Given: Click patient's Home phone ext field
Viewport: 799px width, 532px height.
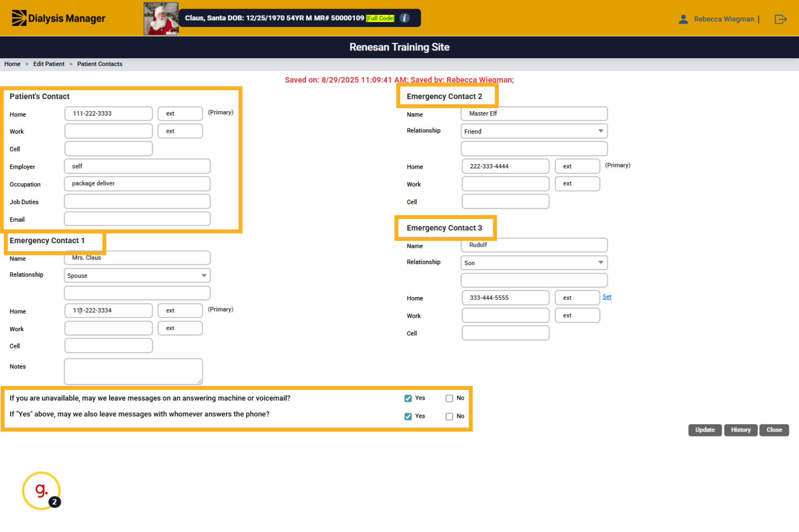Looking at the screenshot, I should click(180, 113).
